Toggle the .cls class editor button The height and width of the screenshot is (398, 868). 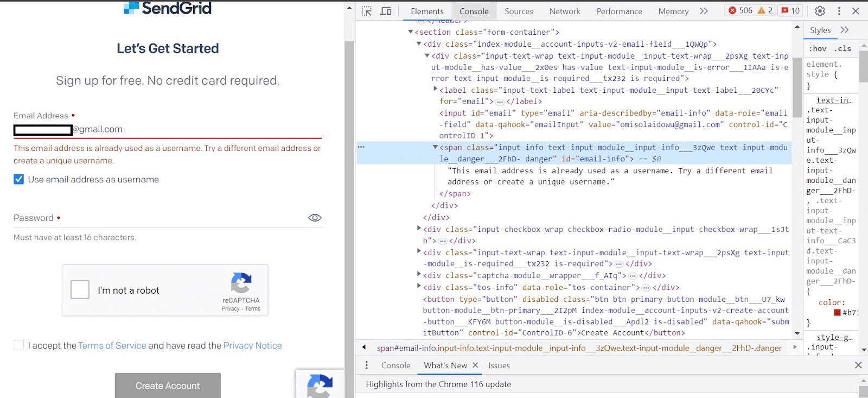(843, 48)
